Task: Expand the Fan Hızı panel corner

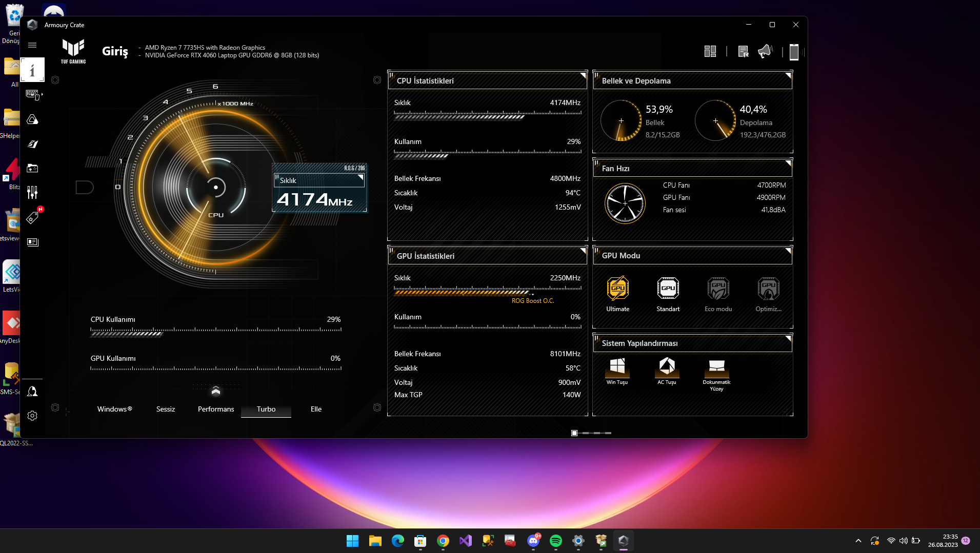Action: point(788,163)
